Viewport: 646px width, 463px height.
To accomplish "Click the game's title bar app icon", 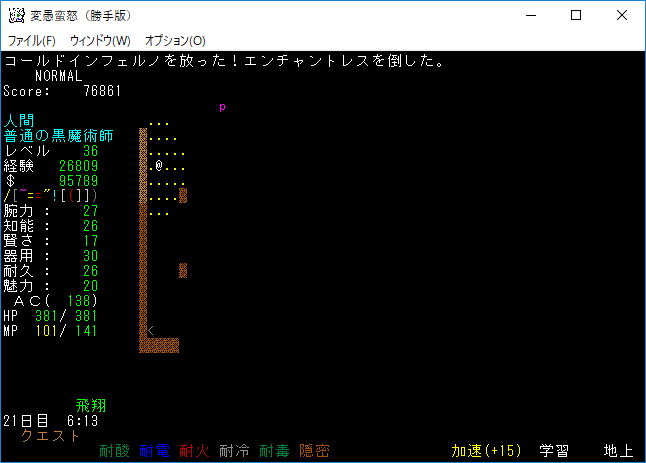I will pyautogui.click(x=16, y=15).
